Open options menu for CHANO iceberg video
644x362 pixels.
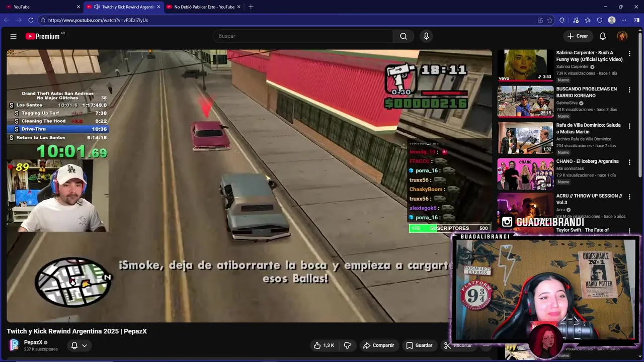pyautogui.click(x=629, y=162)
